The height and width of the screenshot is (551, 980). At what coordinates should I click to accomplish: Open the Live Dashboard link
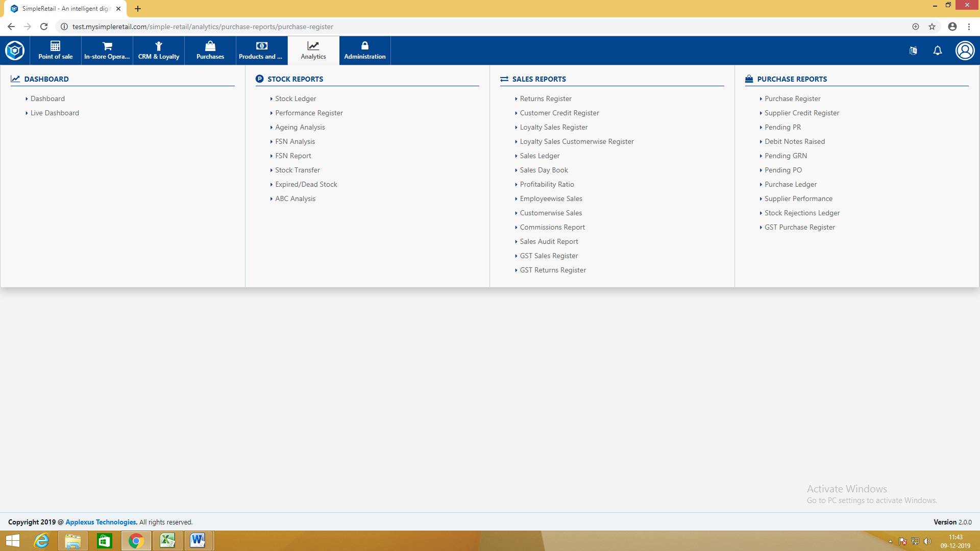55,113
